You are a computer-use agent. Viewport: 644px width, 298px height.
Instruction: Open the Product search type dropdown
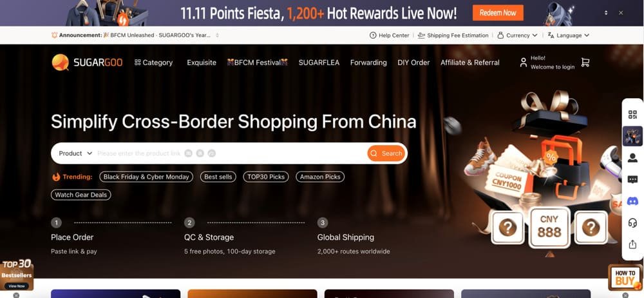click(x=75, y=153)
